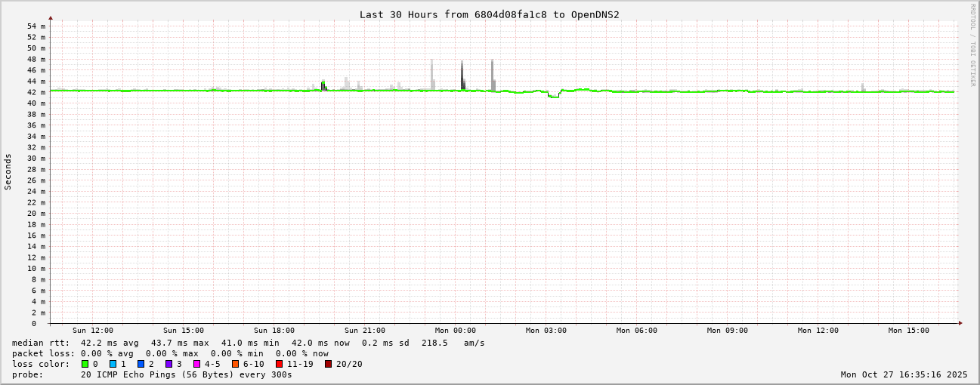Click the magenta loss swatch for 4-5
The image size is (980, 385).
[197, 364]
